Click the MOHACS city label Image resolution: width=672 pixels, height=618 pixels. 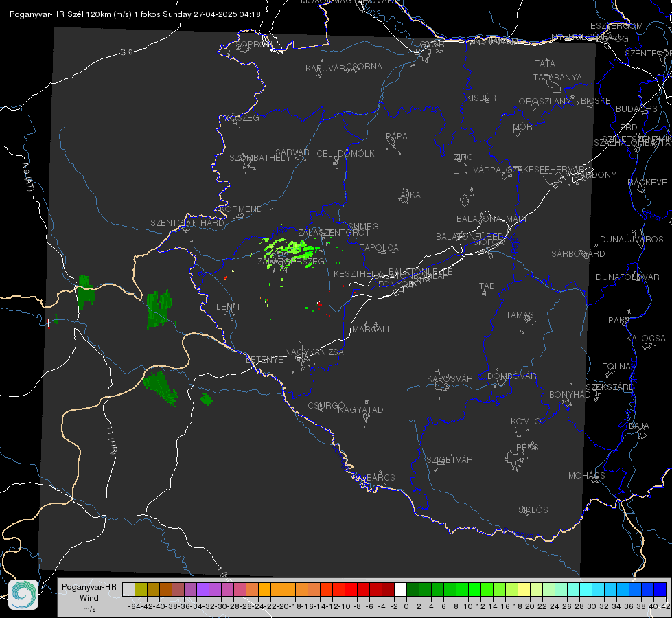(586, 475)
